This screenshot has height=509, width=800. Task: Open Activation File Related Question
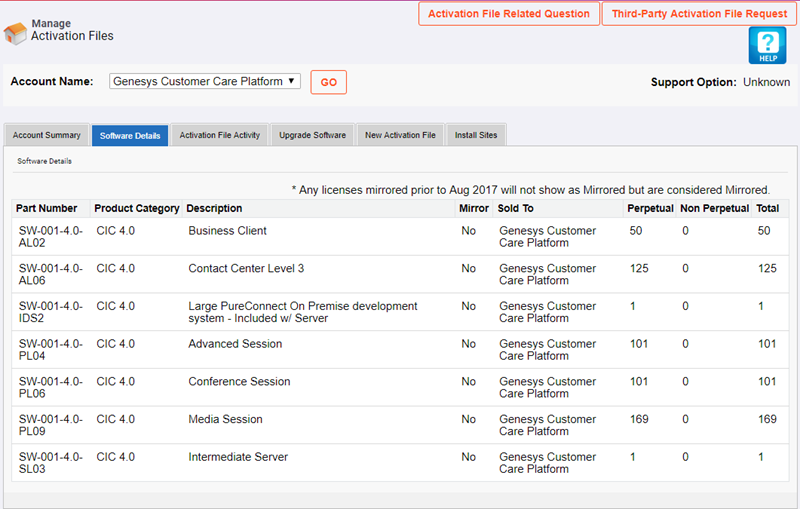[x=509, y=14]
